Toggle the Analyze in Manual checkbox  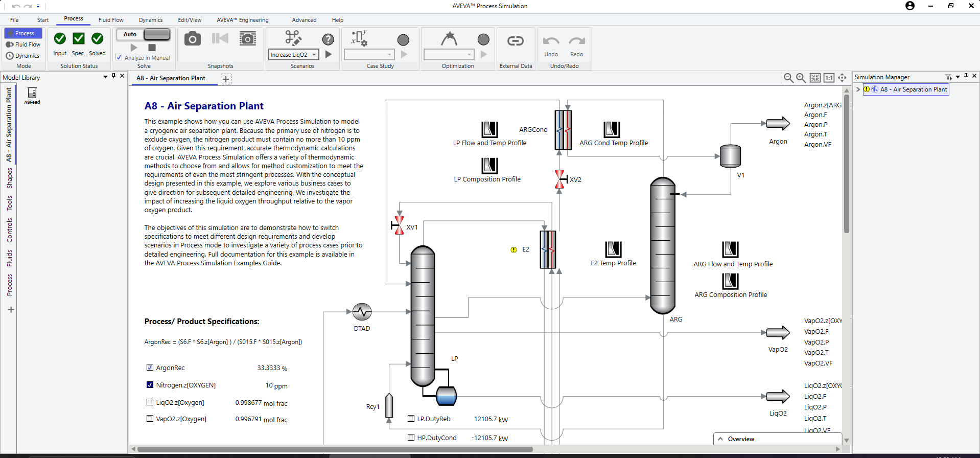pos(119,58)
